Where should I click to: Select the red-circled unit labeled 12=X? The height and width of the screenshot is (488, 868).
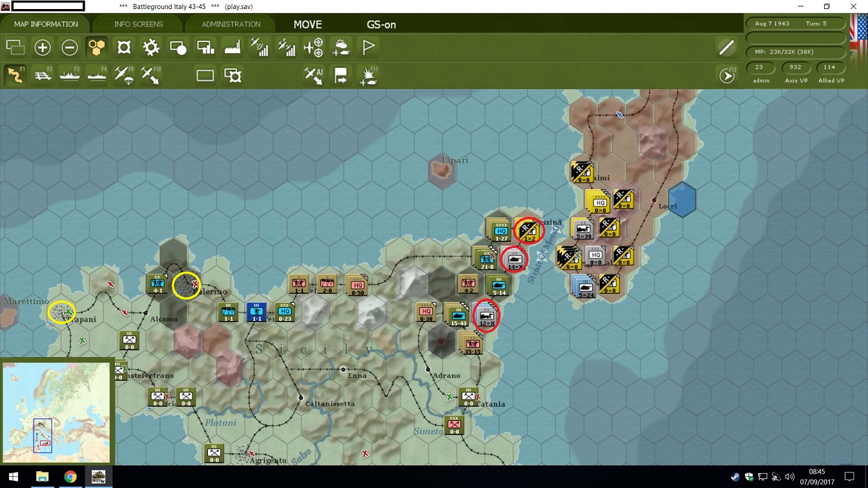pos(487,316)
